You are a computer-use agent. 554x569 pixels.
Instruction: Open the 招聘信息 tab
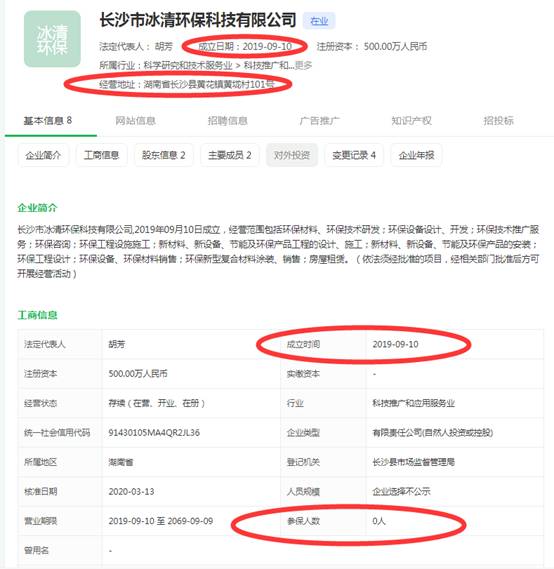pyautogui.click(x=227, y=120)
